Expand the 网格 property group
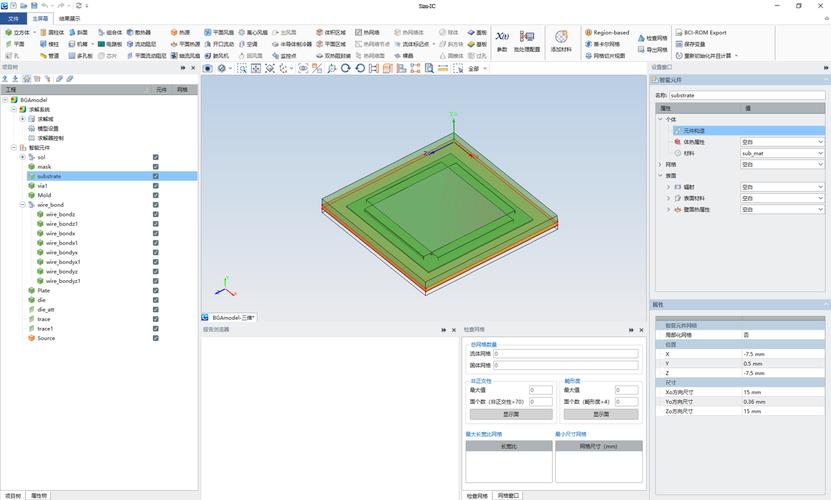 pos(660,164)
